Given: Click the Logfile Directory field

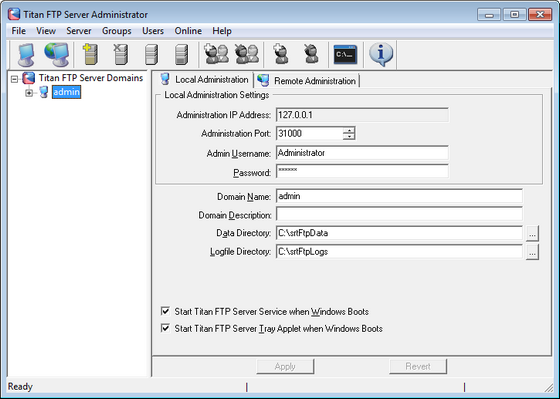Looking at the screenshot, I should (x=399, y=251).
